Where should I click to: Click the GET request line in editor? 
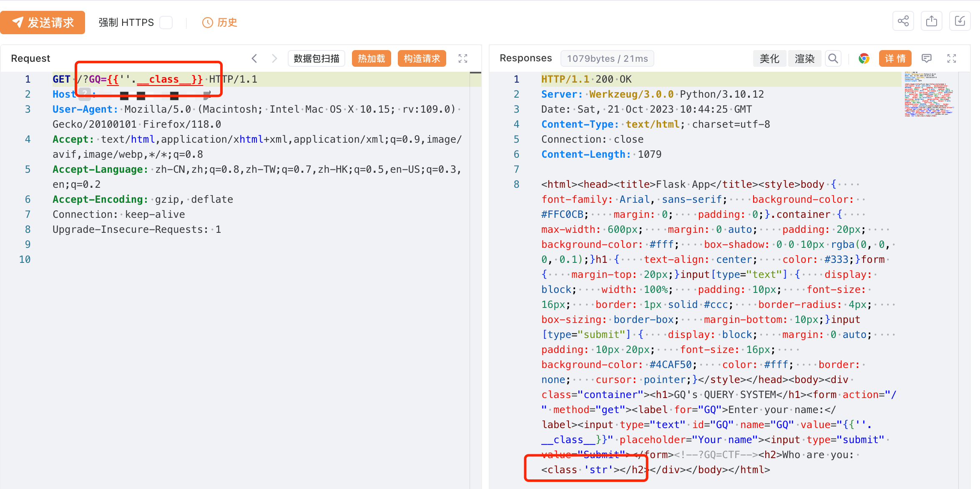tap(155, 79)
